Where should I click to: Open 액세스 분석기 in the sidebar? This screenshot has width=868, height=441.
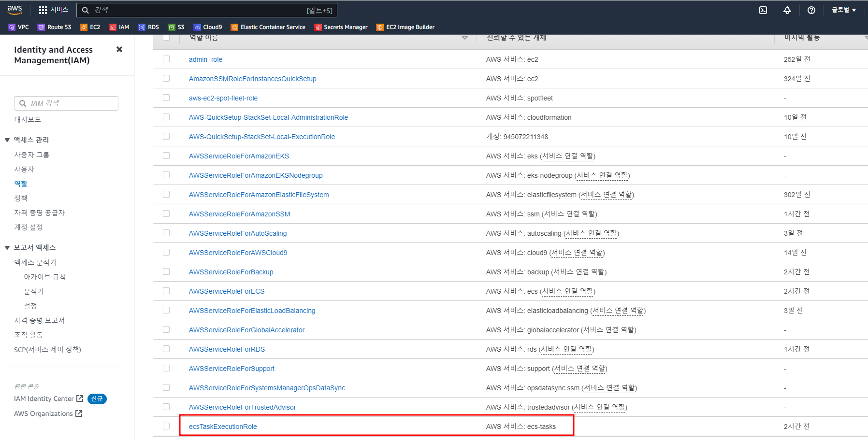tap(35, 262)
